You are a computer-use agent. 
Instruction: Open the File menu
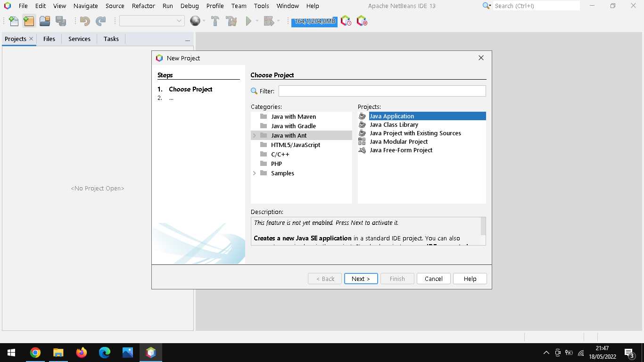23,6
